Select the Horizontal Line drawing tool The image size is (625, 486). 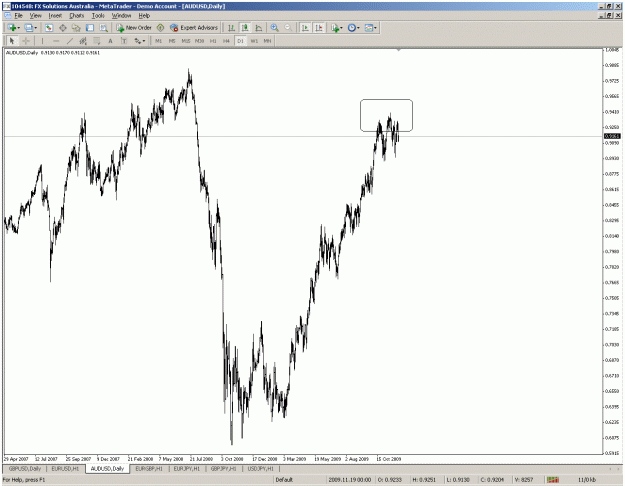point(56,41)
